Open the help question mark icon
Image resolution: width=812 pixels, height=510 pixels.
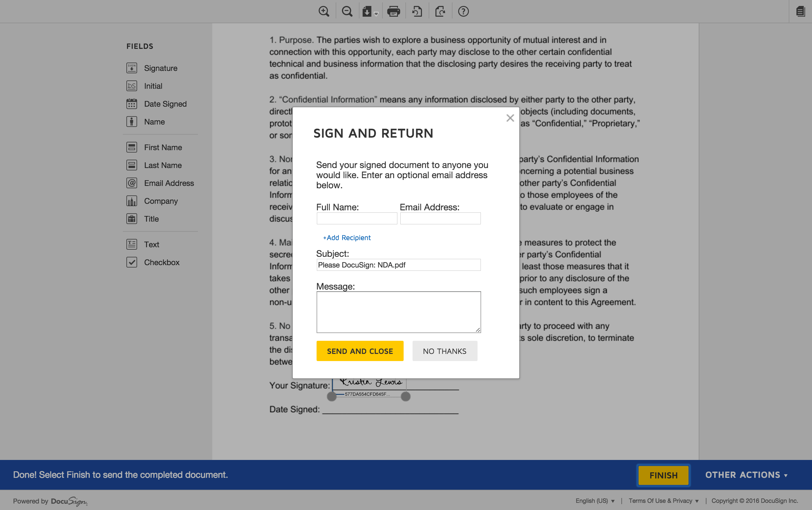click(463, 11)
